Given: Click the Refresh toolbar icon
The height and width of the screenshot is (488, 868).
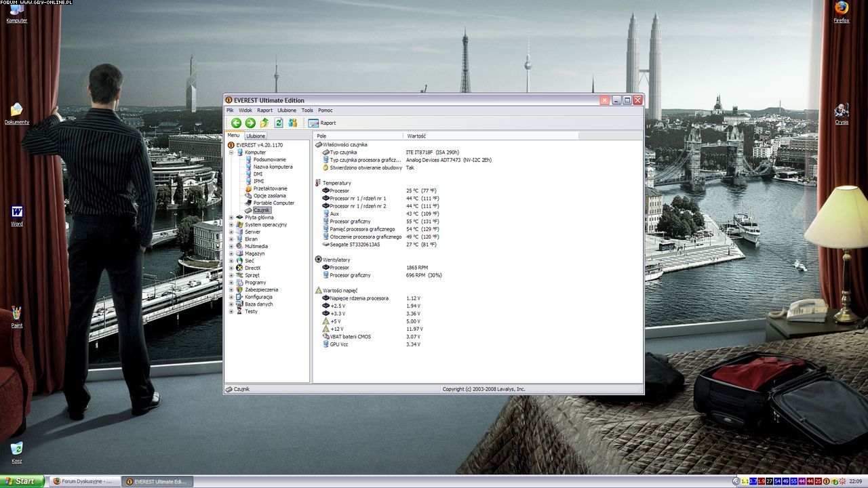Looking at the screenshot, I should pyautogui.click(x=279, y=123).
